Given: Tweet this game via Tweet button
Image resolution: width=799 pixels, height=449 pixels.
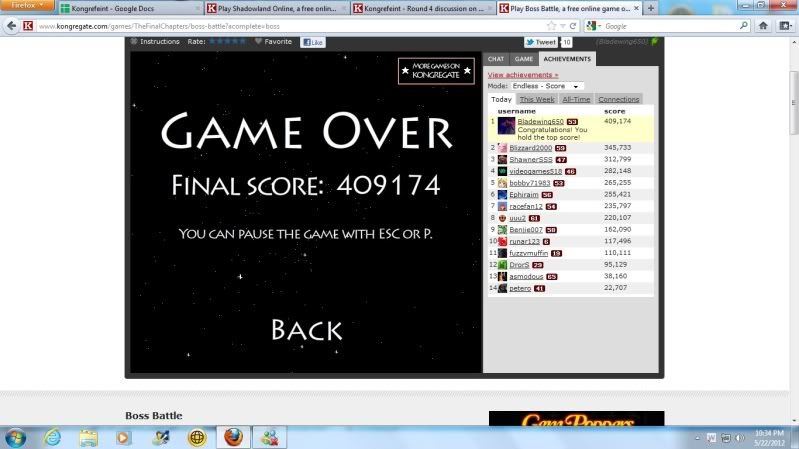Looking at the screenshot, I should coord(541,42).
